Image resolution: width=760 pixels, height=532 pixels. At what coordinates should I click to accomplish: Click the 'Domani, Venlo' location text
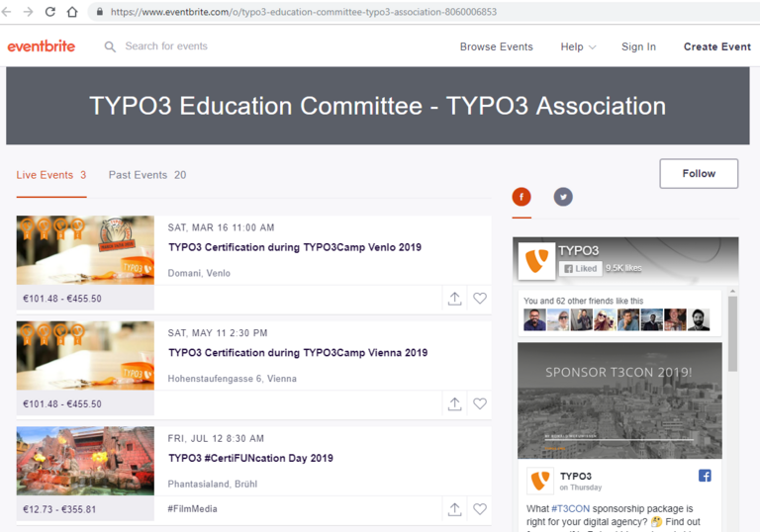click(199, 273)
